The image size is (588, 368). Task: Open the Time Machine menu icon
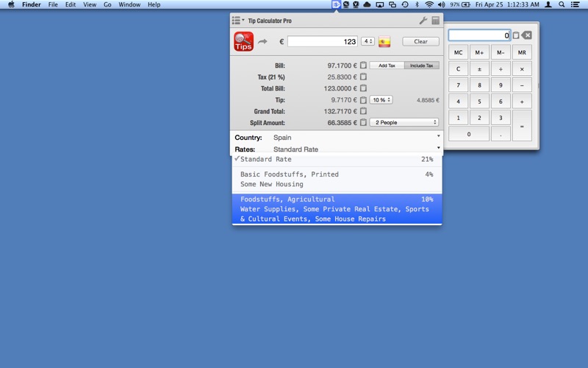click(405, 4)
